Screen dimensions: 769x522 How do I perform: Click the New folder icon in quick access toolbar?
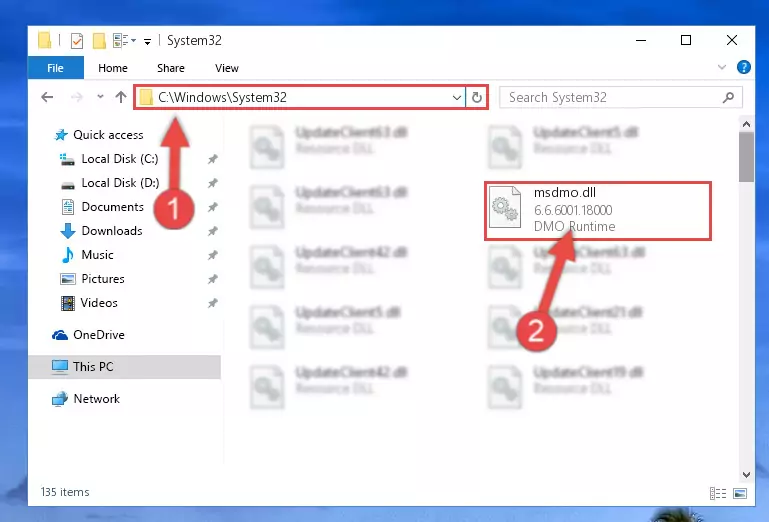pos(99,41)
